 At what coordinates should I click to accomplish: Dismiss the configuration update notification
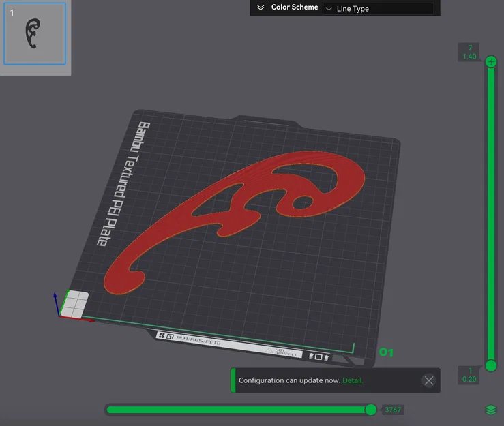tap(429, 381)
